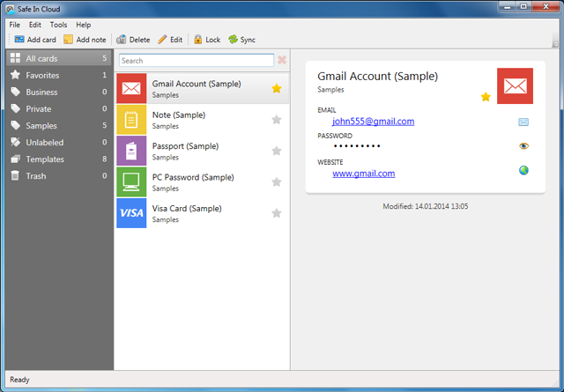The width and height of the screenshot is (564, 392).
Task: Toggle favorite star for Visa Card (Sample)
Action: point(277,213)
